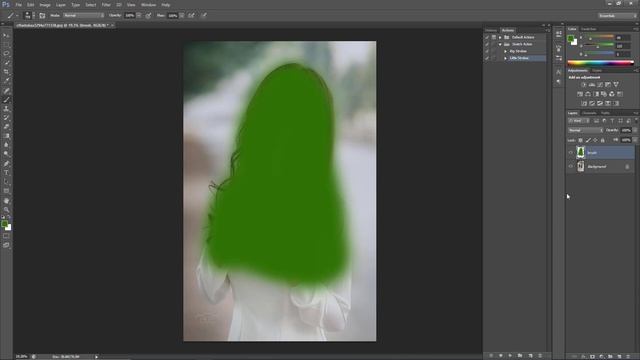Open the Essentials workspace dropdown

617,16
